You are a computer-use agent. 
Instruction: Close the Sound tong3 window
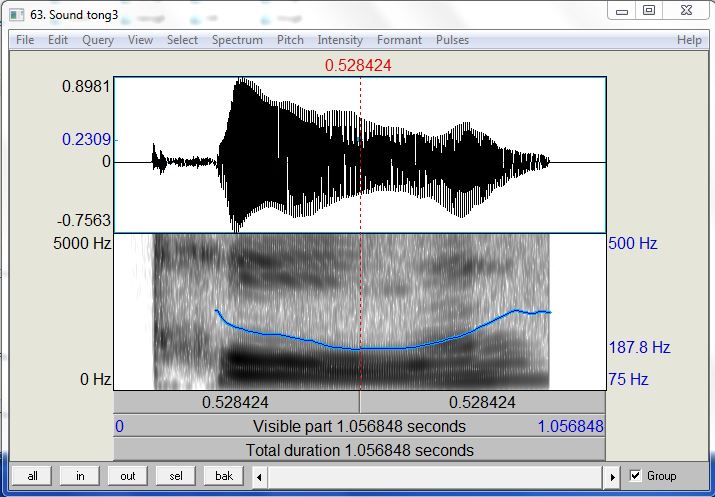pos(686,10)
